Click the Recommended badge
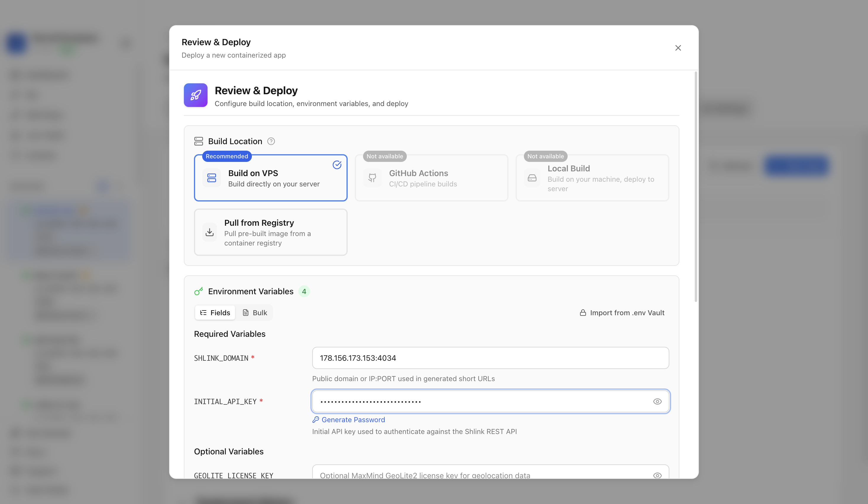868x504 pixels. pyautogui.click(x=227, y=156)
